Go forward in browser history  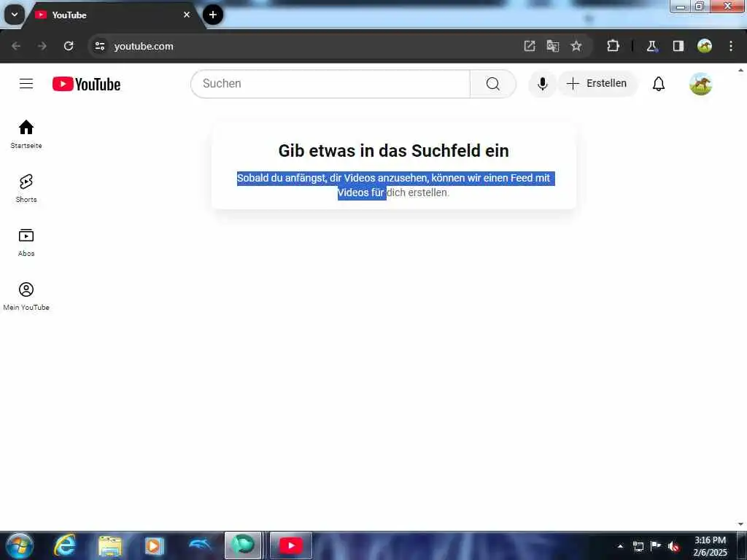point(42,46)
